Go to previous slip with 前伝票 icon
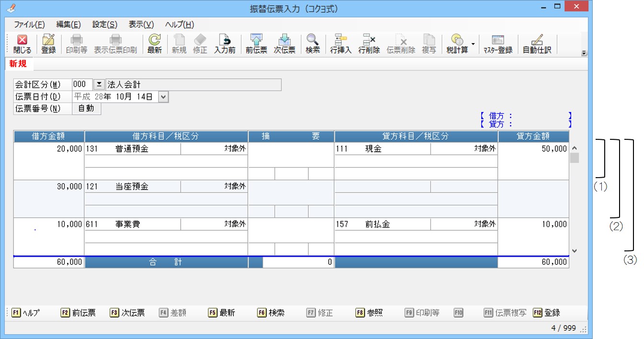This screenshot has width=644, height=339. click(256, 44)
